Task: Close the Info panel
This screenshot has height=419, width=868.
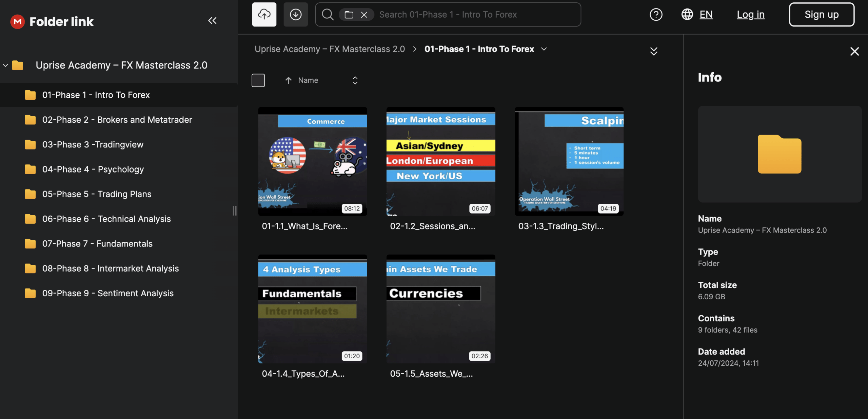Action: 854,52
